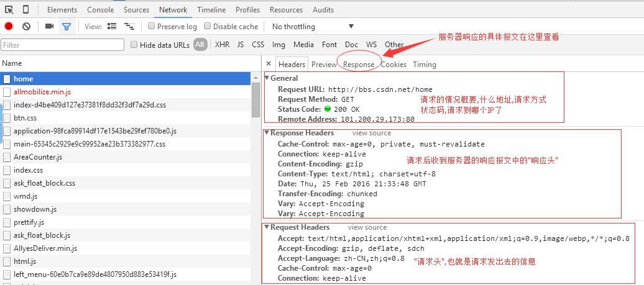Select the AllyesDeliver.min.js request
The height and width of the screenshot is (285, 644).
pos(126,248)
